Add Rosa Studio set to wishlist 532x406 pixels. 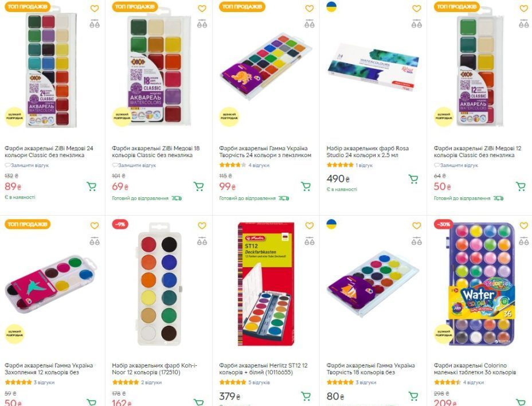[417, 9]
